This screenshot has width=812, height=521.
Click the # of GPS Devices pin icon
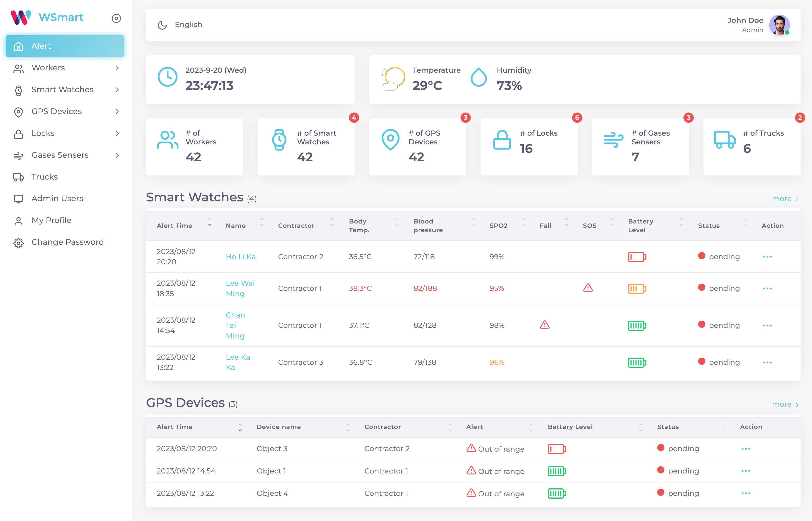(390, 140)
